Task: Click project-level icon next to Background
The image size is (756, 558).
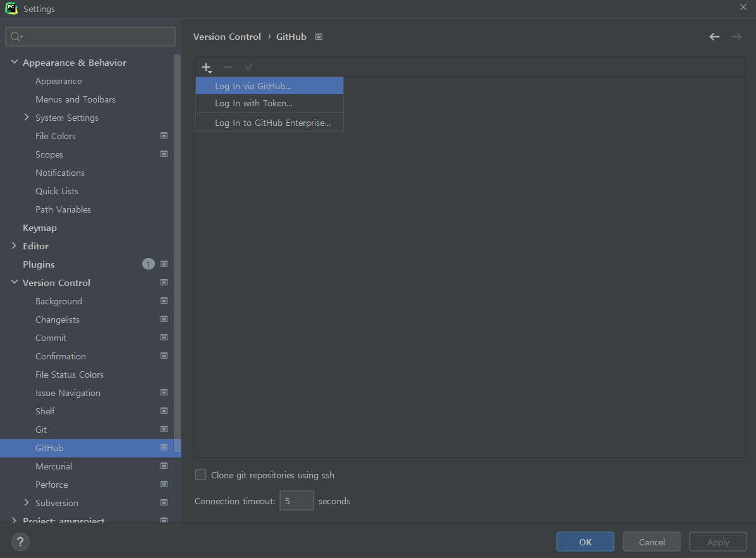Action: click(x=164, y=301)
